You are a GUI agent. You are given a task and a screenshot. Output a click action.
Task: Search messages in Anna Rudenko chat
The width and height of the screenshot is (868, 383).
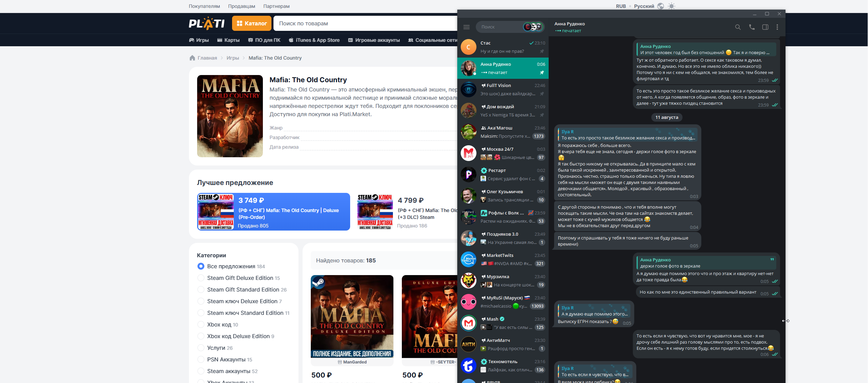click(x=738, y=27)
